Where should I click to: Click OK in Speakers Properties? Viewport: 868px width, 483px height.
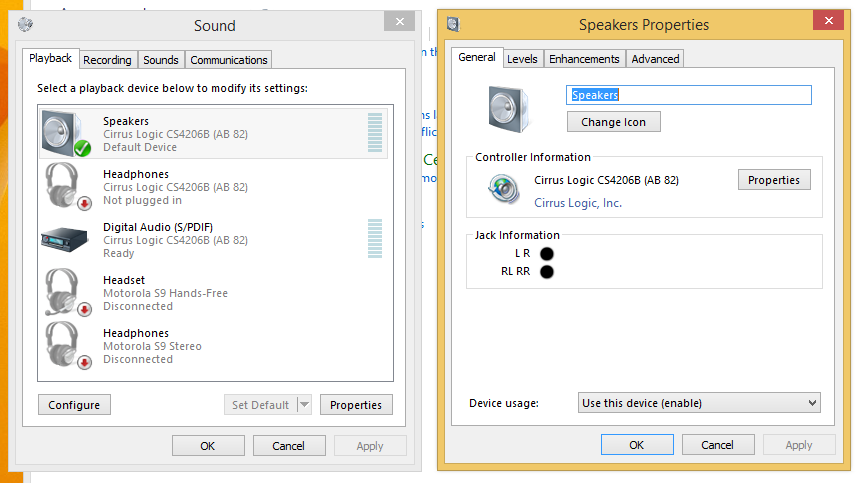point(637,444)
